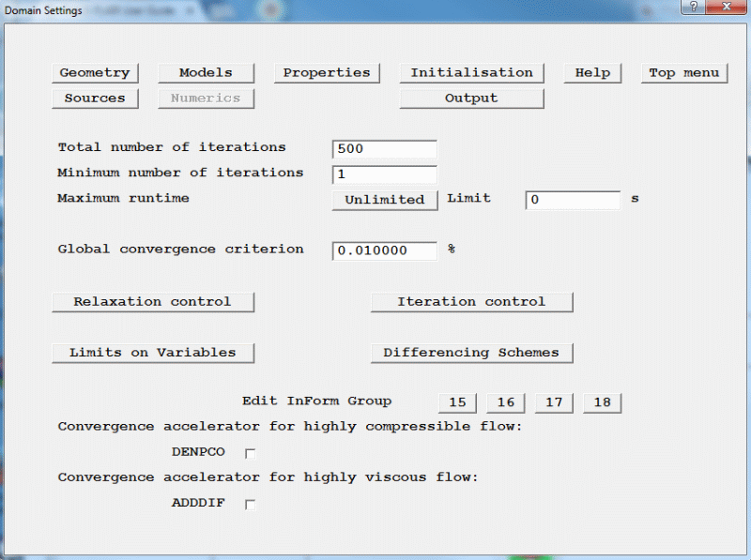
Task: Edit the Global convergence criterion value
Action: click(x=384, y=250)
